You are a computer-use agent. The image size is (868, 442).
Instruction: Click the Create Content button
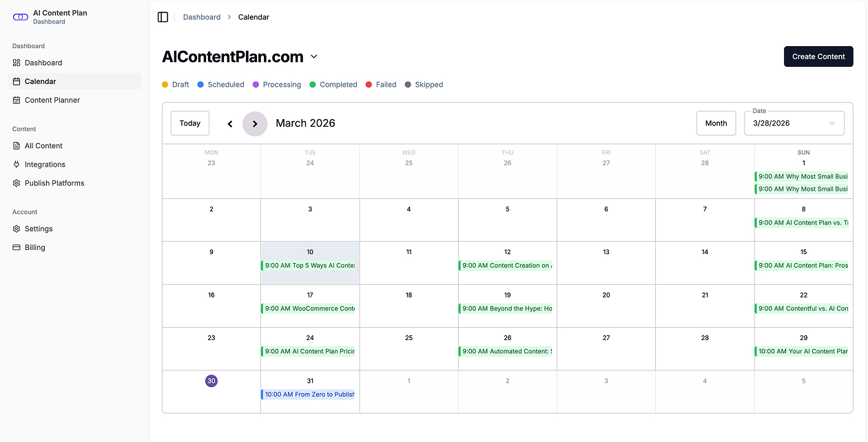818,56
